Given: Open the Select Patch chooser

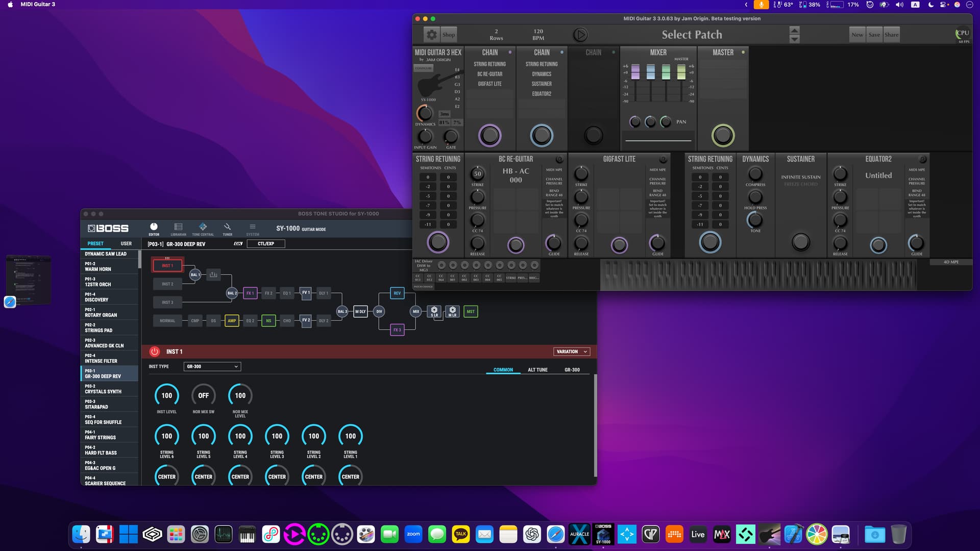Looking at the screenshot, I should [x=692, y=35].
